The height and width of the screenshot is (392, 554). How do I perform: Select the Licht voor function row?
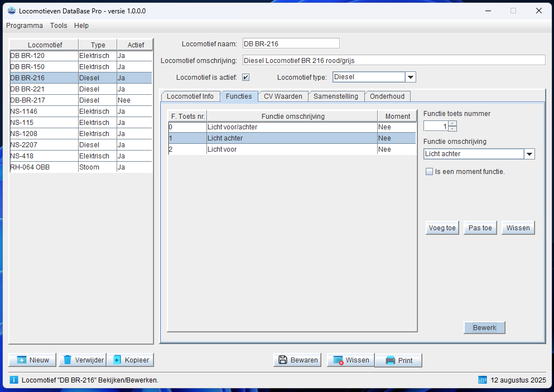point(292,149)
